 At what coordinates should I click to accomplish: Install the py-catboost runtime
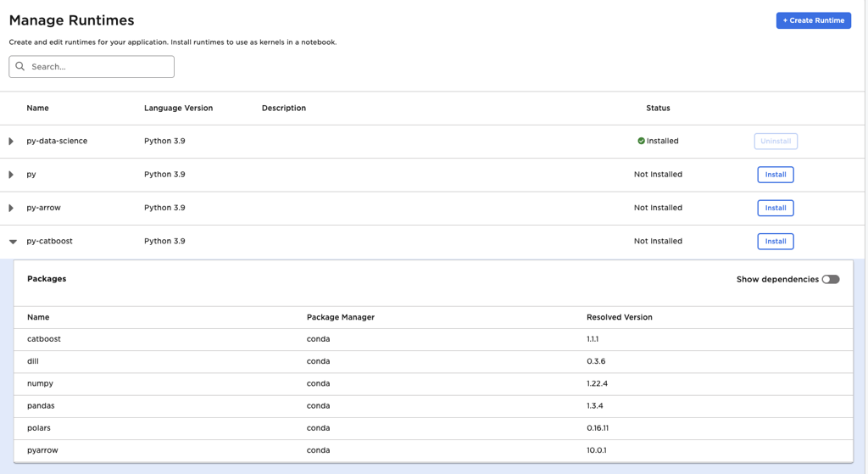click(775, 241)
